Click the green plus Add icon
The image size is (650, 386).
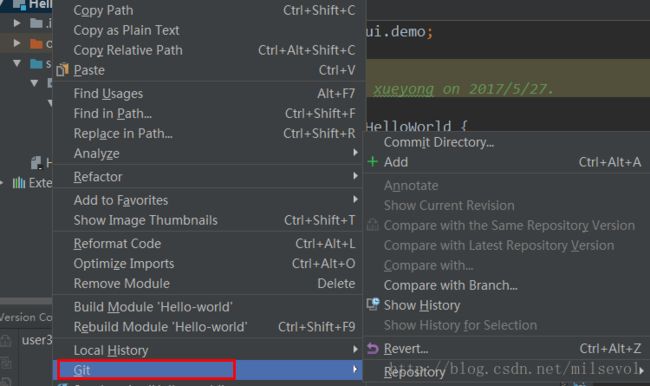pyautogui.click(x=373, y=162)
